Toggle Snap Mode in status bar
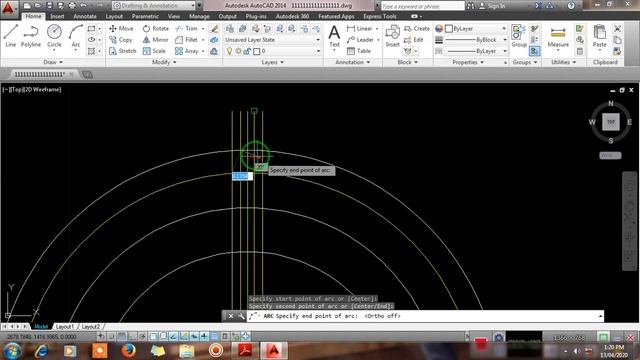This screenshot has height=360, width=640. [111, 336]
